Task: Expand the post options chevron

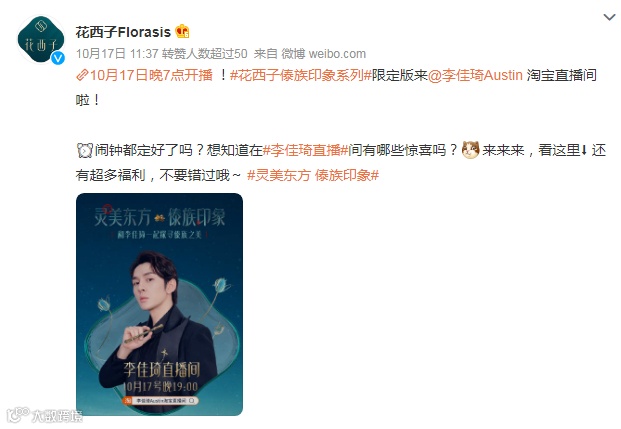Action: pos(609,17)
